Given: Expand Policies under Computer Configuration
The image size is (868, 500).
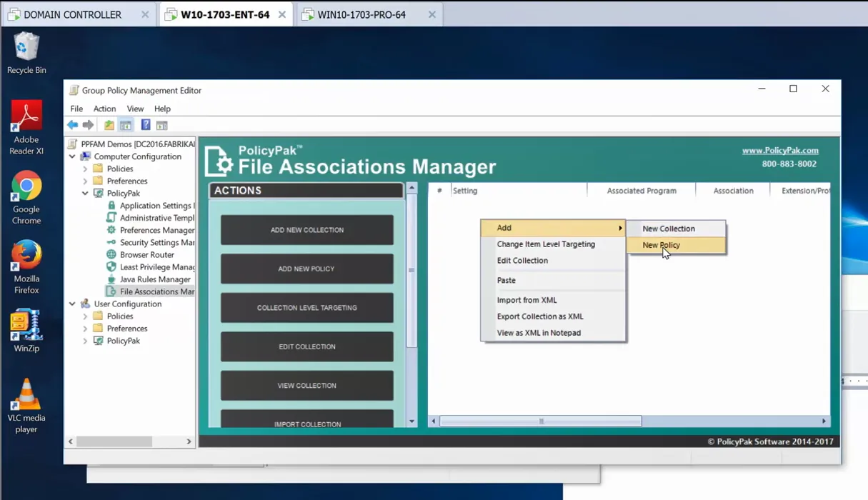Looking at the screenshot, I should point(86,169).
